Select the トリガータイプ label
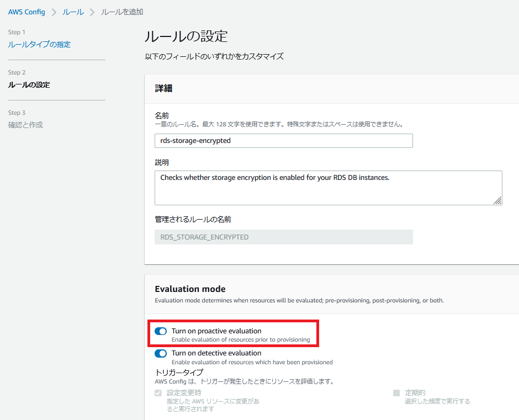Image resolution: width=519 pixels, height=420 pixels. [179, 373]
